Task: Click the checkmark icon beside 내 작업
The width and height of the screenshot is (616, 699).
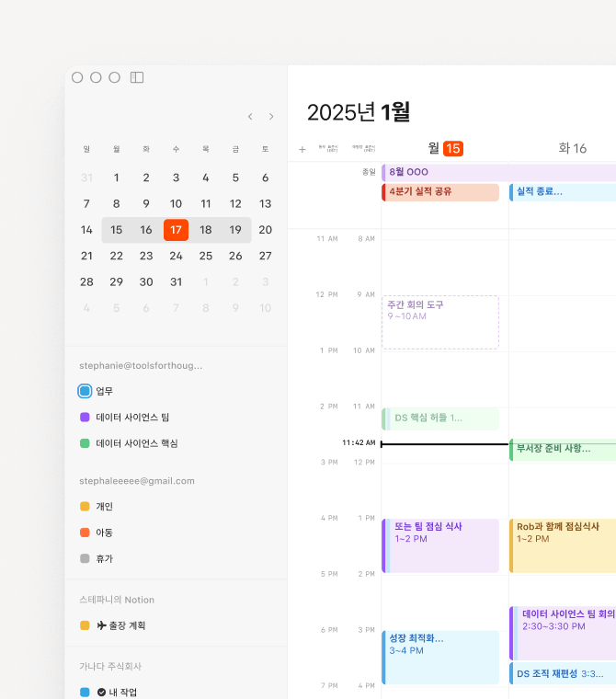Action: click(x=101, y=692)
